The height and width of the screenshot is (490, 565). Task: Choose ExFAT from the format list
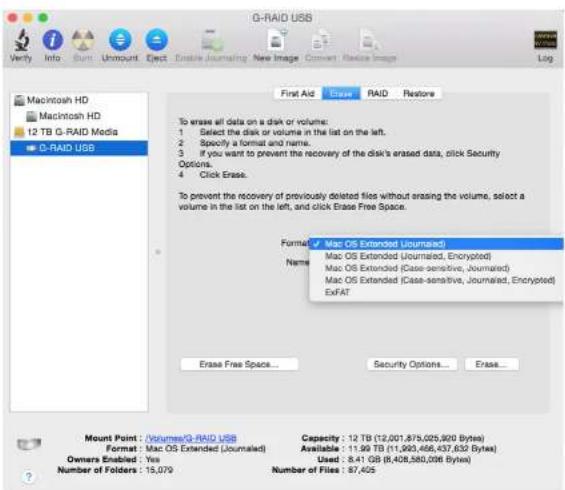tap(436, 292)
